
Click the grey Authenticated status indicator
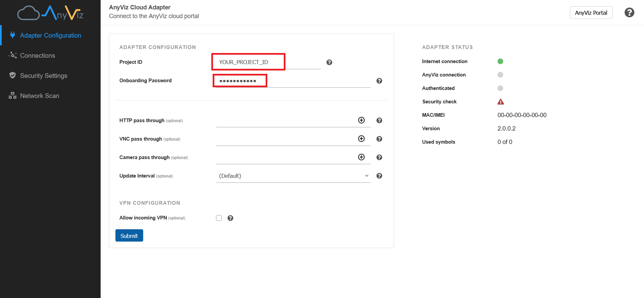pyautogui.click(x=500, y=88)
